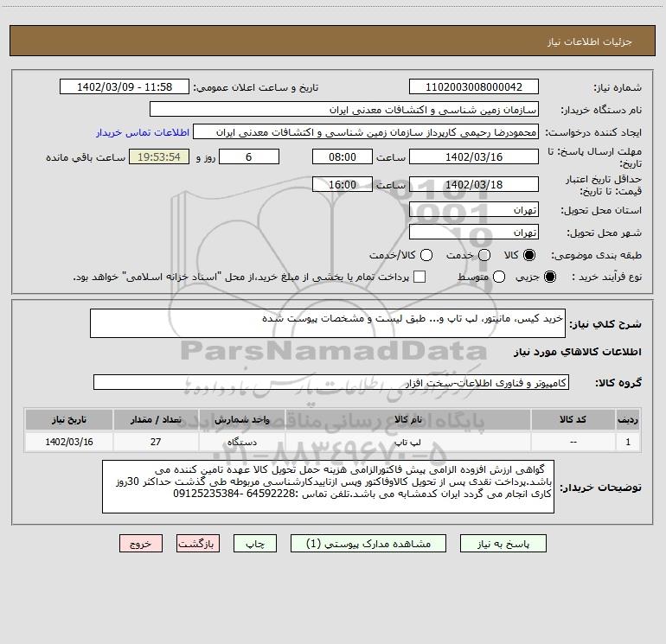The width and height of the screenshot is (666, 644).
Task: Click the جزئیات اطلاعات نیاز header title
Action: click(x=590, y=41)
